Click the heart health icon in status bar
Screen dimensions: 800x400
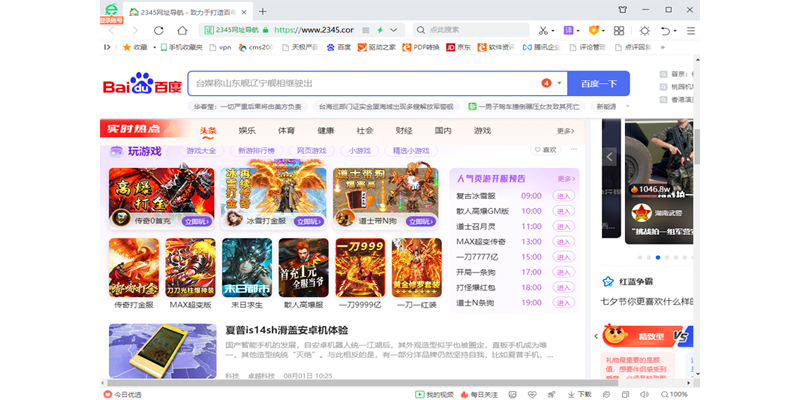click(532, 394)
